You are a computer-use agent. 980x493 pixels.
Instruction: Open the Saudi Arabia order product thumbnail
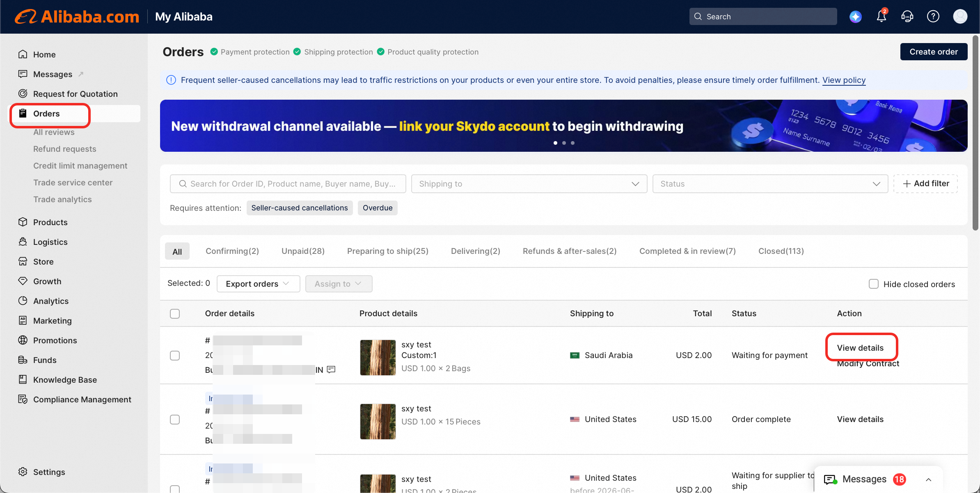point(378,358)
